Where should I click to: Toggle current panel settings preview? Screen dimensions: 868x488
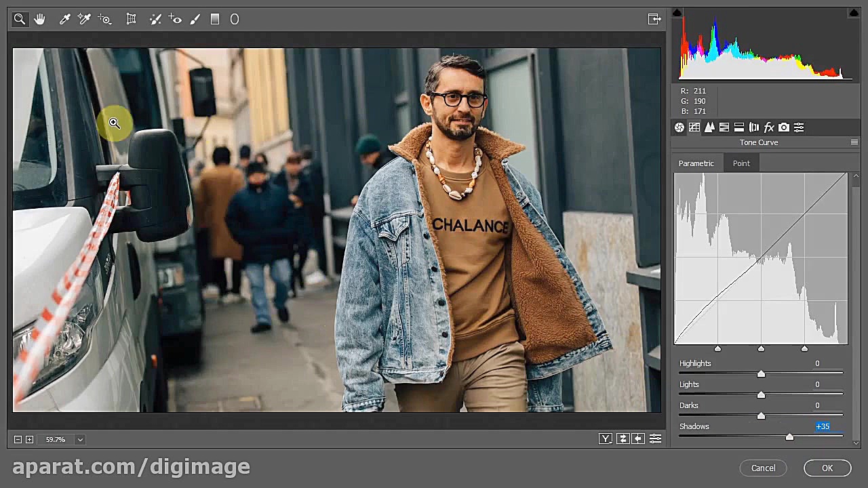tap(655, 439)
